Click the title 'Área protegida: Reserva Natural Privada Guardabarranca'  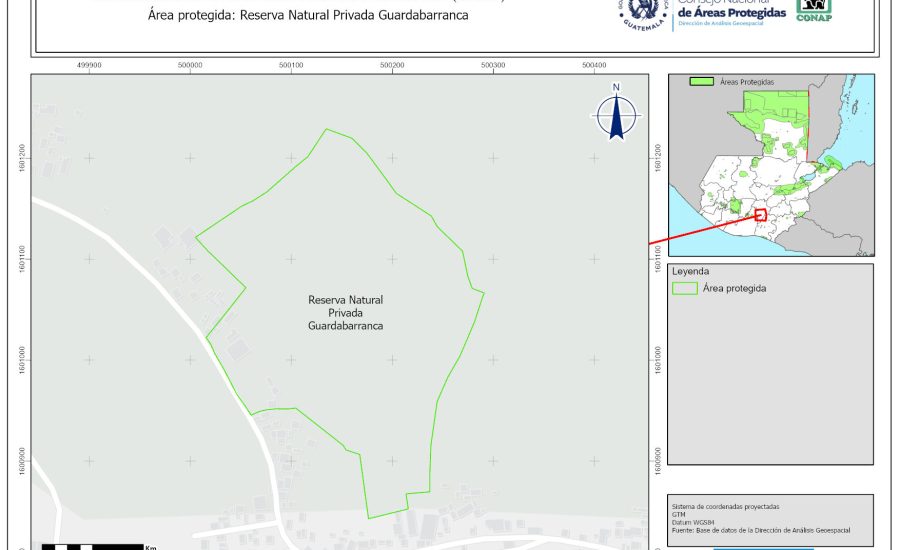click(308, 15)
